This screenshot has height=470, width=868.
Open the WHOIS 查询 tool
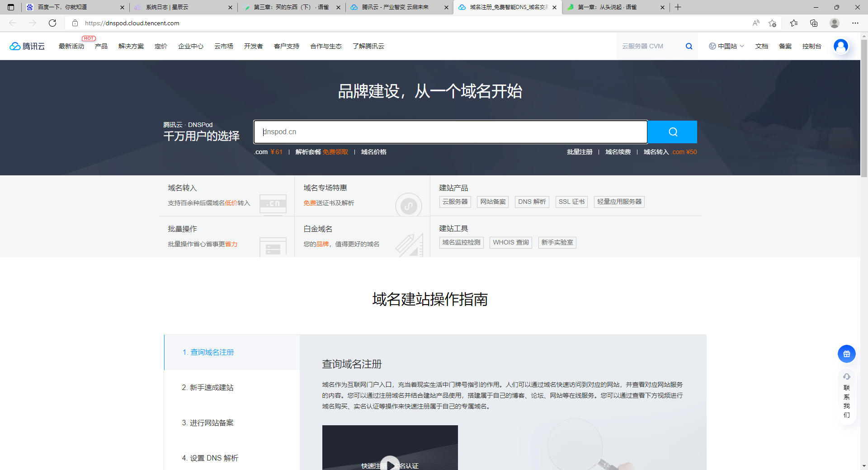pos(511,243)
